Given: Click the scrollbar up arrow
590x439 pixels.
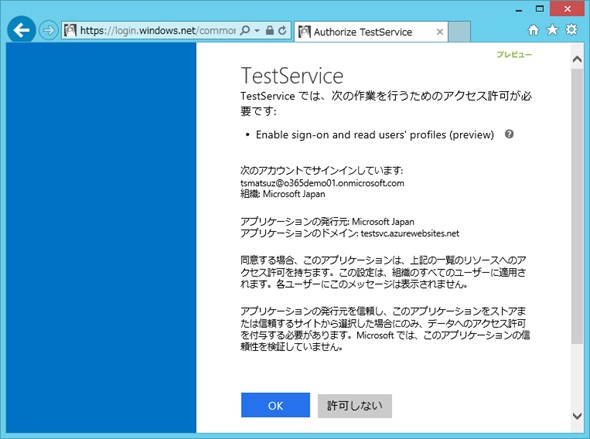Looking at the screenshot, I should [577, 59].
